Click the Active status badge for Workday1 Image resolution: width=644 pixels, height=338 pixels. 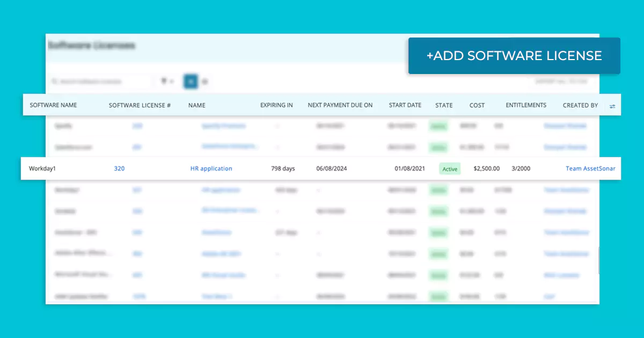pos(450,169)
